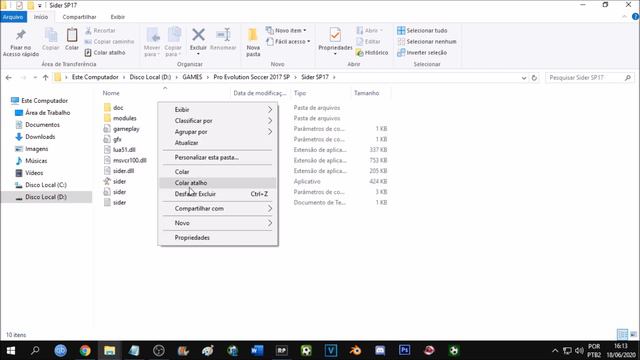Select Documentos in navigation pane
This screenshot has height=360, width=640.
[x=42, y=125]
